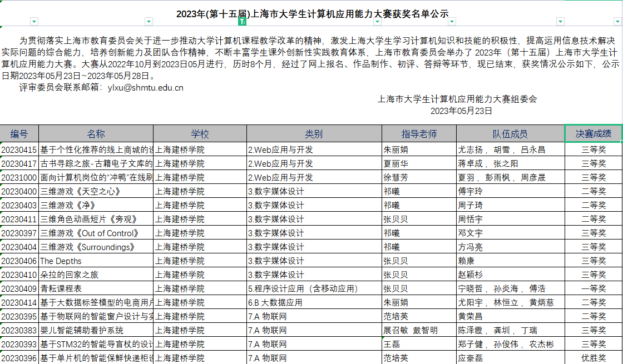Select the title cell of the 2023 competition award list
Viewport: 623px width, 364px height.
tap(311, 14)
